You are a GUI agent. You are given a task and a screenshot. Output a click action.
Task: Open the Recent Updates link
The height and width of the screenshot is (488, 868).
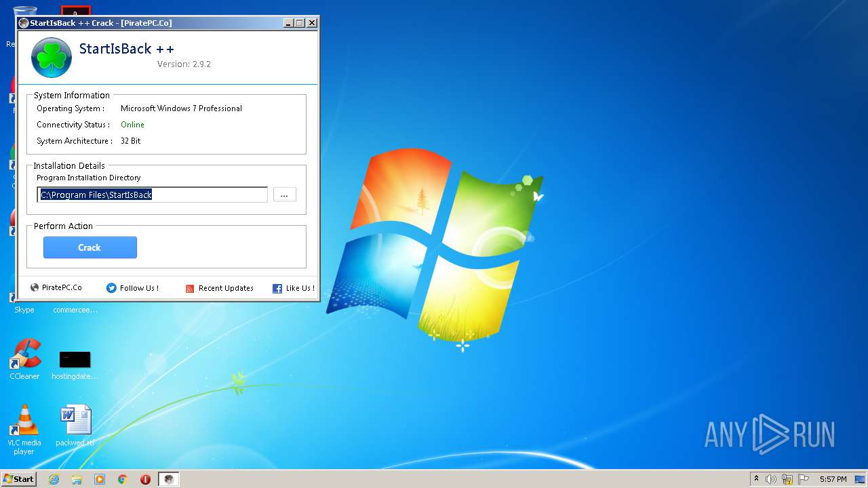pos(226,288)
